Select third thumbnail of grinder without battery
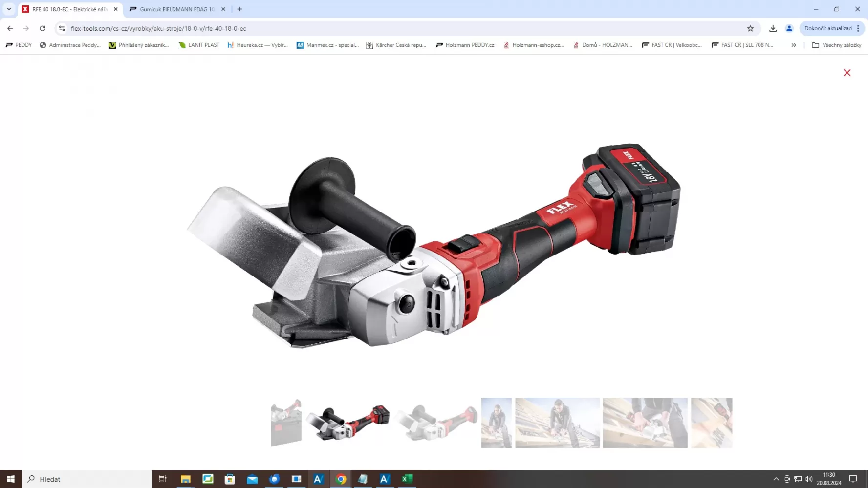 click(436, 423)
